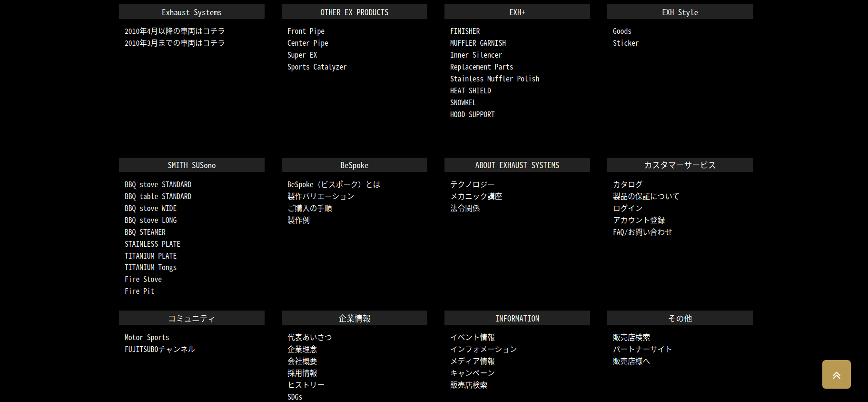868x402 pixels.
Task: Select the パートナーサイト link
Action: pyautogui.click(x=642, y=350)
